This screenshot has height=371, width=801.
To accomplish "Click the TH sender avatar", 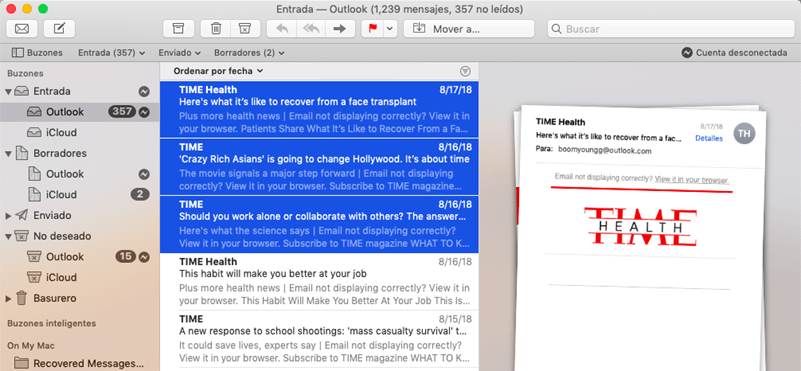I will click(x=744, y=133).
